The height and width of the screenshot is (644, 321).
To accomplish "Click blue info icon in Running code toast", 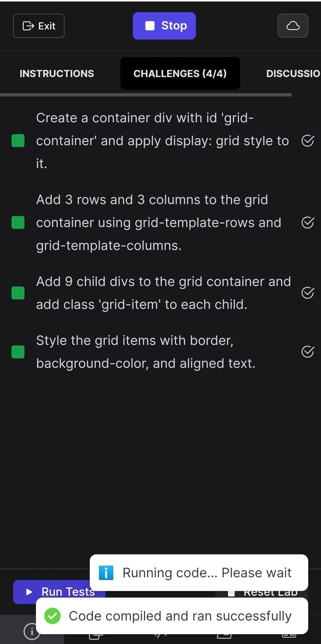I will [x=106, y=573].
